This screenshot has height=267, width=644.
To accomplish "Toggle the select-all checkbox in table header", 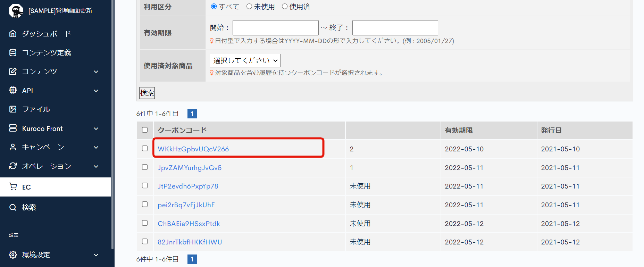I will tap(145, 130).
